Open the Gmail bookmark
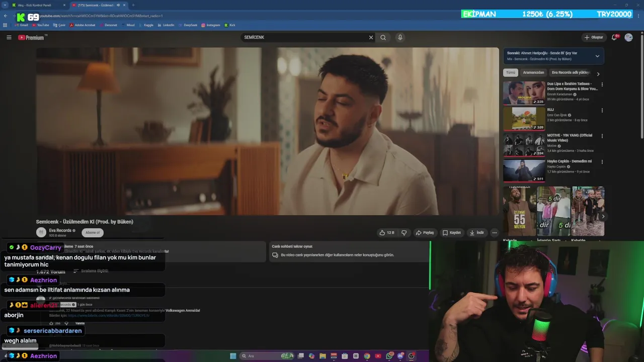 21,25
